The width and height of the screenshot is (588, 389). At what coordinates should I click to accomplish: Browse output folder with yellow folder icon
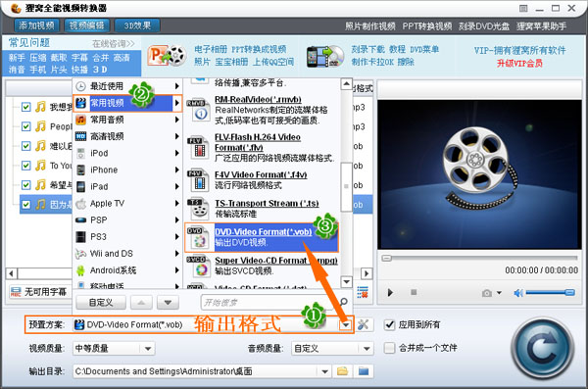pyautogui.click(x=342, y=371)
